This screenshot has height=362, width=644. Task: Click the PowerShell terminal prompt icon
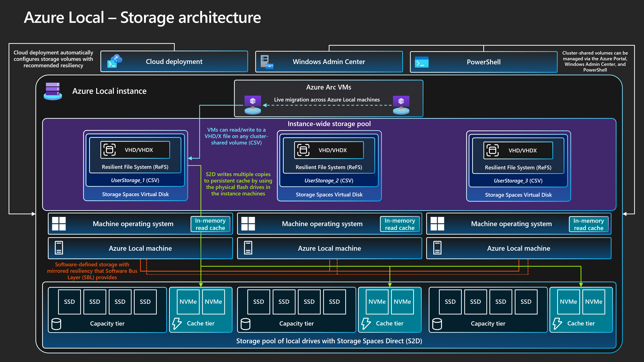click(x=422, y=62)
